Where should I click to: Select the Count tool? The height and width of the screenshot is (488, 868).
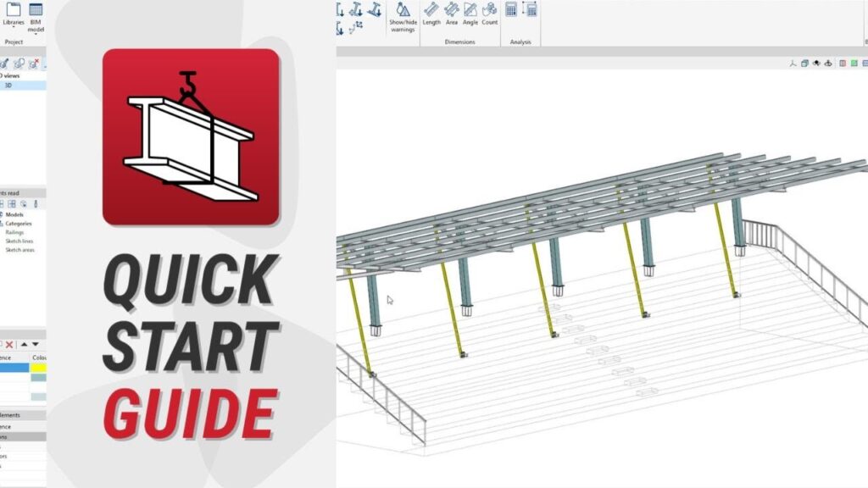point(490,14)
